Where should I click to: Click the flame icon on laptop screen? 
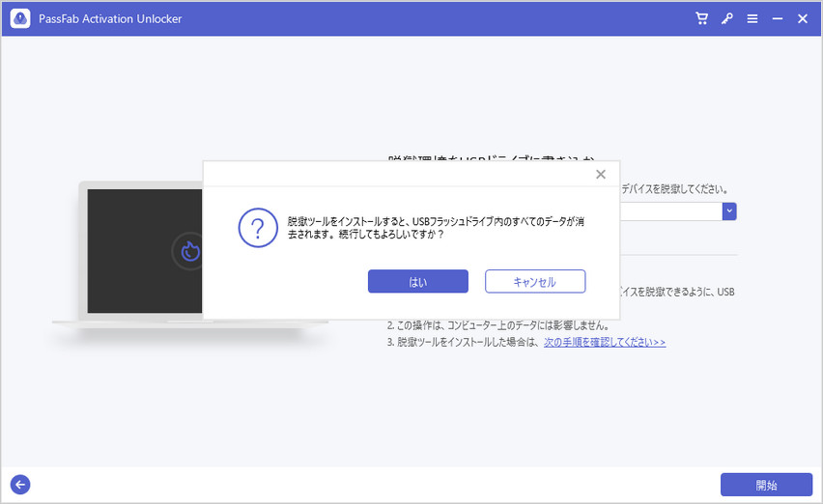coord(187,251)
